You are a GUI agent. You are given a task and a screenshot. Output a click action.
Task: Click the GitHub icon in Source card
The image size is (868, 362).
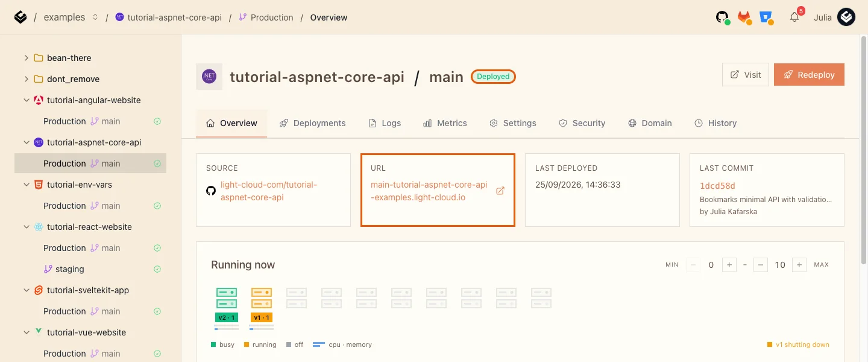point(211,191)
